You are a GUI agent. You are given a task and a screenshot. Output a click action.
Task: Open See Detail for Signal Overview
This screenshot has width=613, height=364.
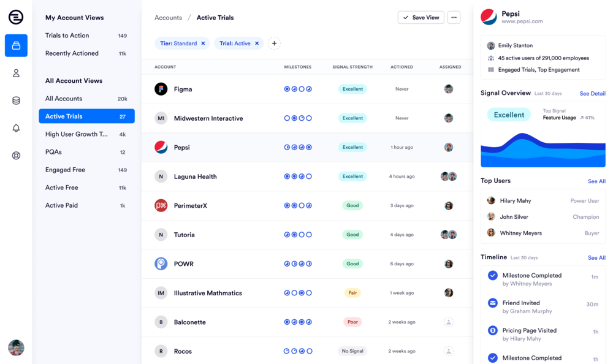(x=592, y=93)
